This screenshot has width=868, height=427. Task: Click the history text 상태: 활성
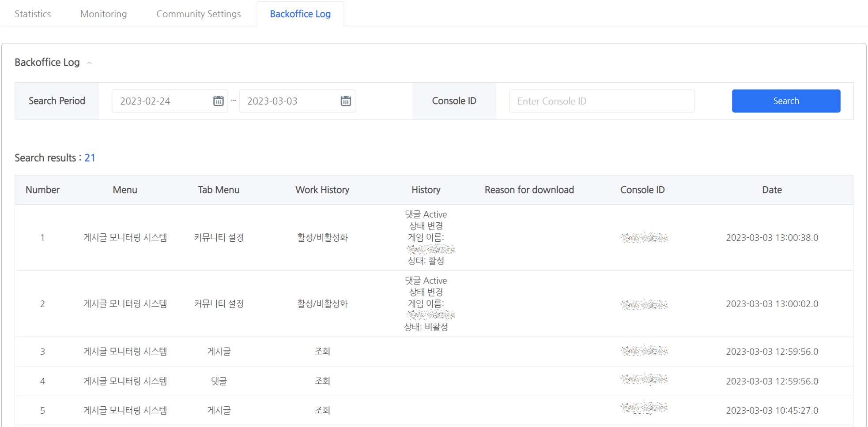pyautogui.click(x=426, y=261)
